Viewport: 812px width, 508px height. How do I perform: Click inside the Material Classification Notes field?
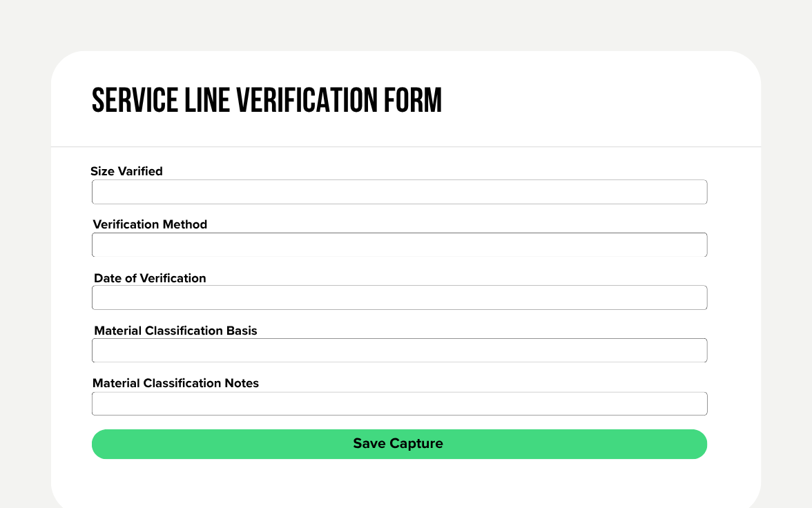(399, 404)
